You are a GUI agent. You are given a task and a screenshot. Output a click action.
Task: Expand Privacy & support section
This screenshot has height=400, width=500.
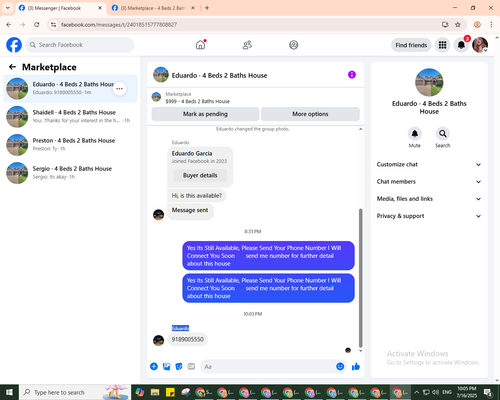[x=429, y=216]
